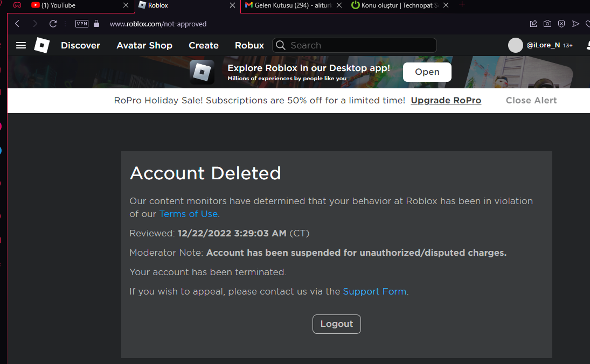Open the Terms of Use link
590x364 pixels.
click(189, 214)
